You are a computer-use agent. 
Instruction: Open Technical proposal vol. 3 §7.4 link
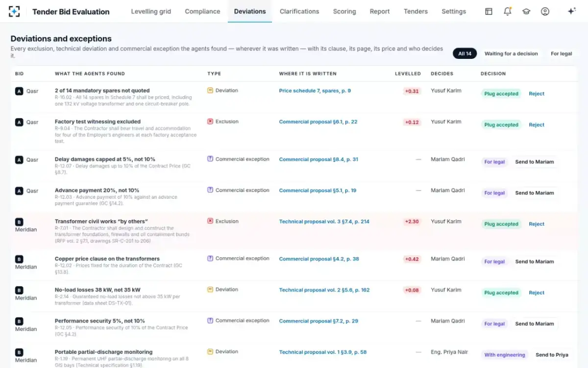(x=324, y=222)
